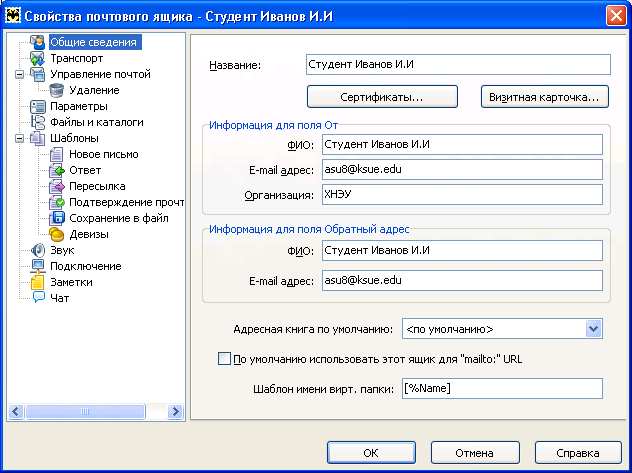Viewport: 632px width, 473px height.
Task: Select the Шаблоны tree entry
Action: [x=74, y=138]
